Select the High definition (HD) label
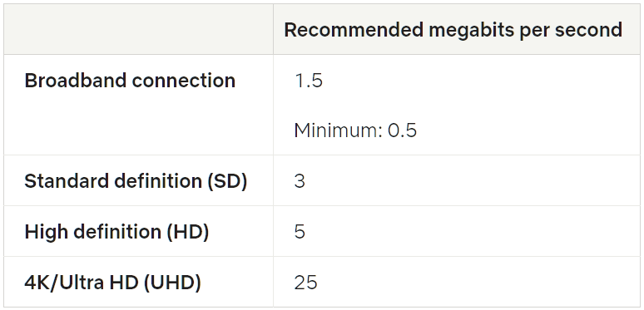 (x=116, y=232)
